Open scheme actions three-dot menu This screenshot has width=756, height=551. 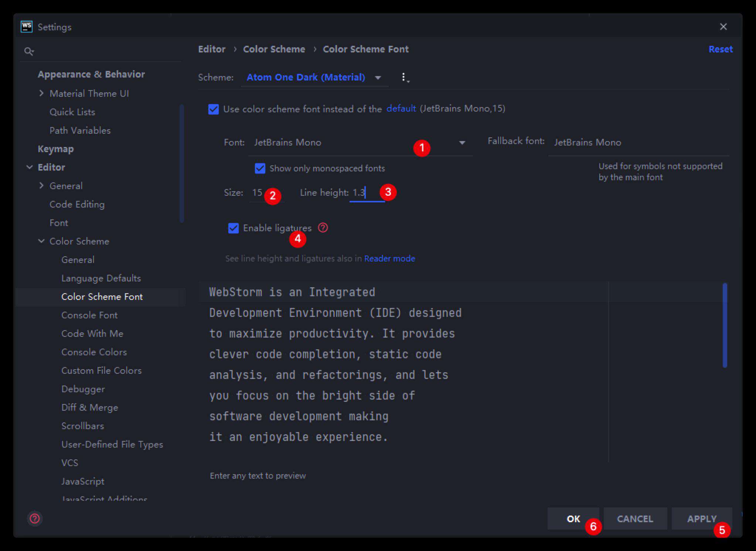pyautogui.click(x=405, y=78)
